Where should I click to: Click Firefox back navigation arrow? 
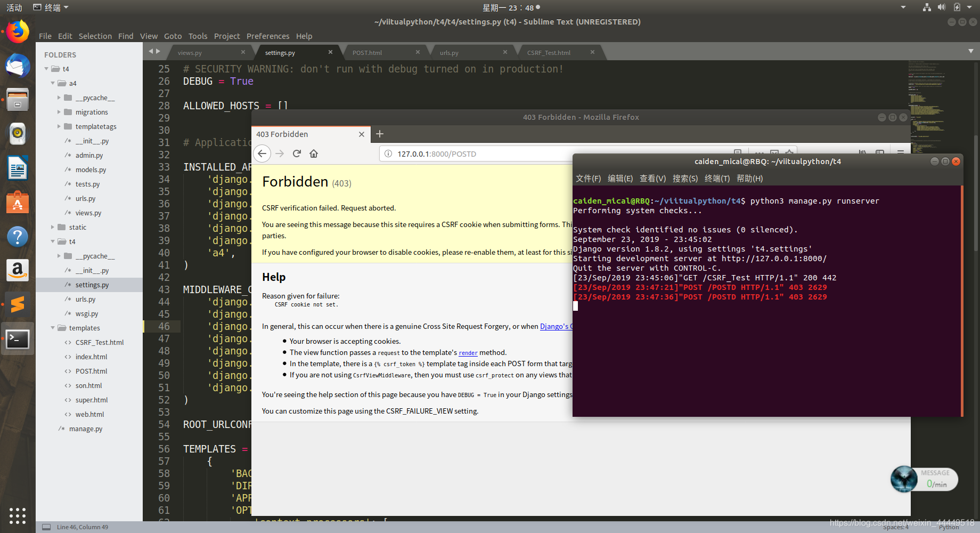tap(262, 154)
